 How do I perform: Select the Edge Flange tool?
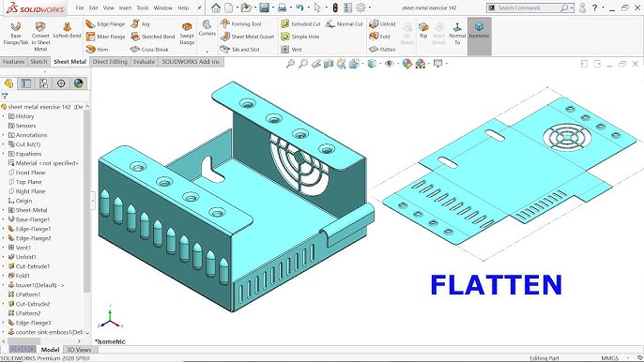click(105, 24)
